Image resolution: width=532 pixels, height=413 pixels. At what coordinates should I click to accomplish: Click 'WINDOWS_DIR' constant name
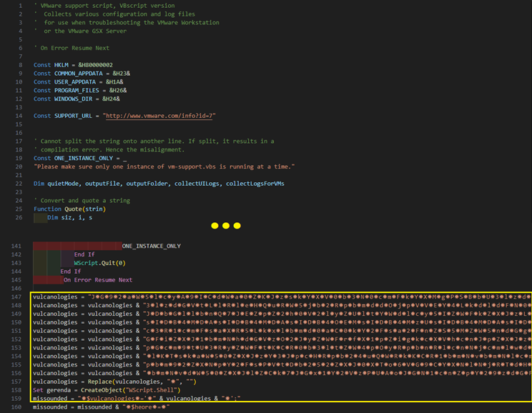tap(73, 99)
